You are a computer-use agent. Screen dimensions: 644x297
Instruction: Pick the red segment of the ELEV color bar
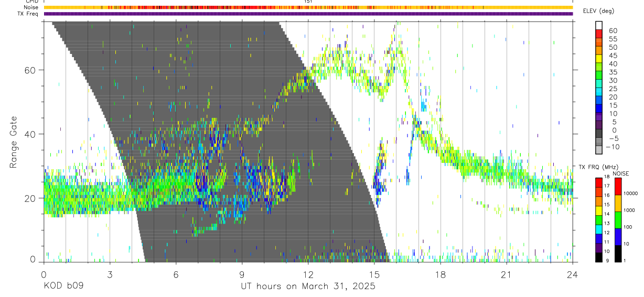(599, 34)
